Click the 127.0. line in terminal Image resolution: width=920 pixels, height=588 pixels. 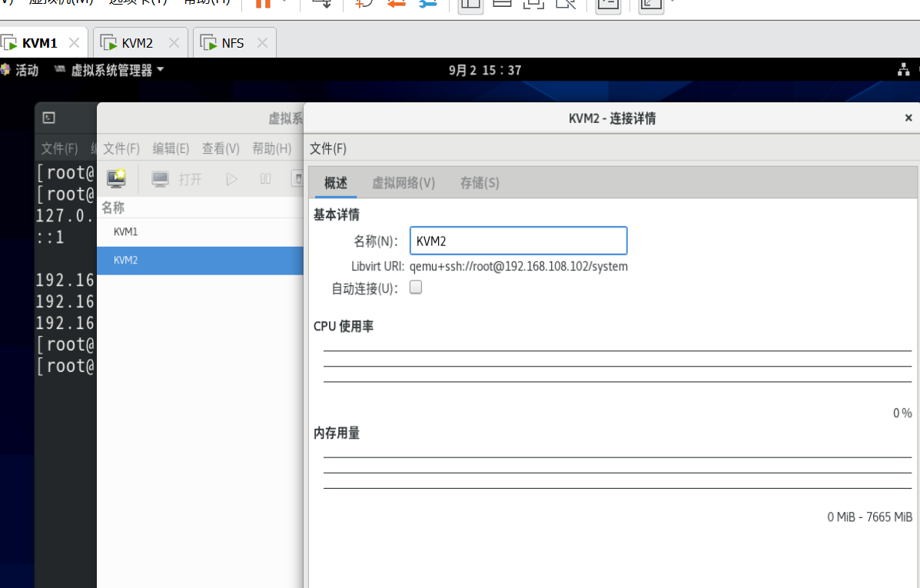coord(65,216)
